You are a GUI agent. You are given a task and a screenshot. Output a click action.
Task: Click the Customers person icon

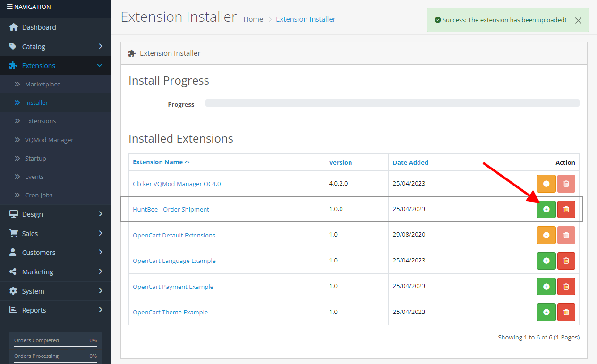(13, 252)
